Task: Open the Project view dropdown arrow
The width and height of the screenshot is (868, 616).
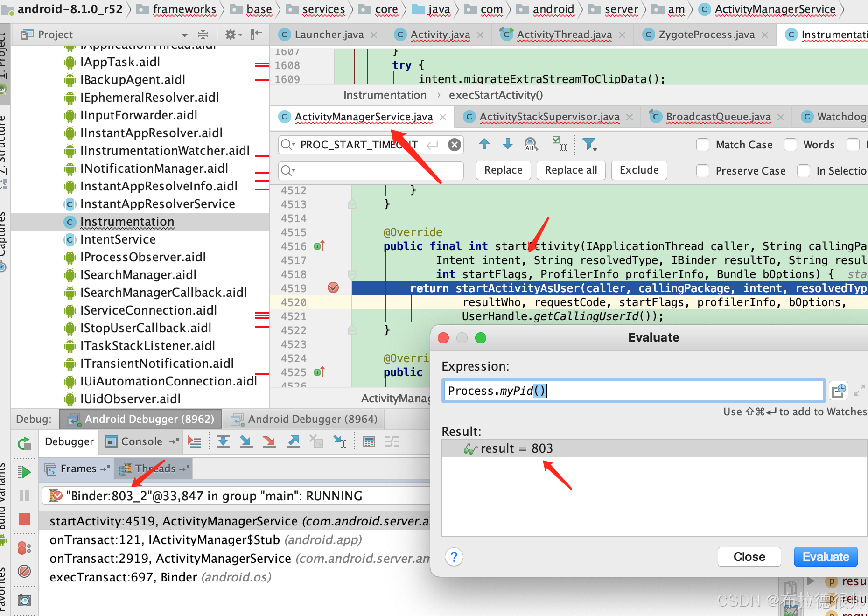Action: [184, 35]
